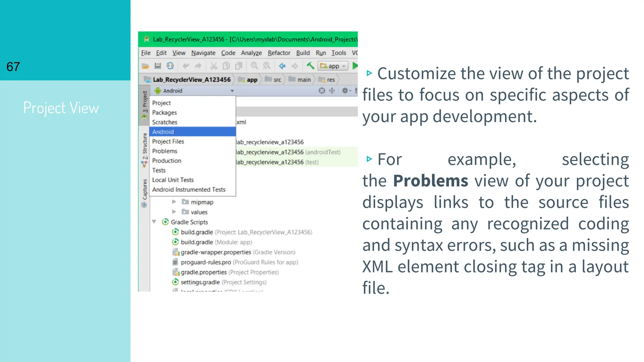644x362 pixels.
Task: Click the Redo arrow icon
Action: pyautogui.click(x=198, y=66)
